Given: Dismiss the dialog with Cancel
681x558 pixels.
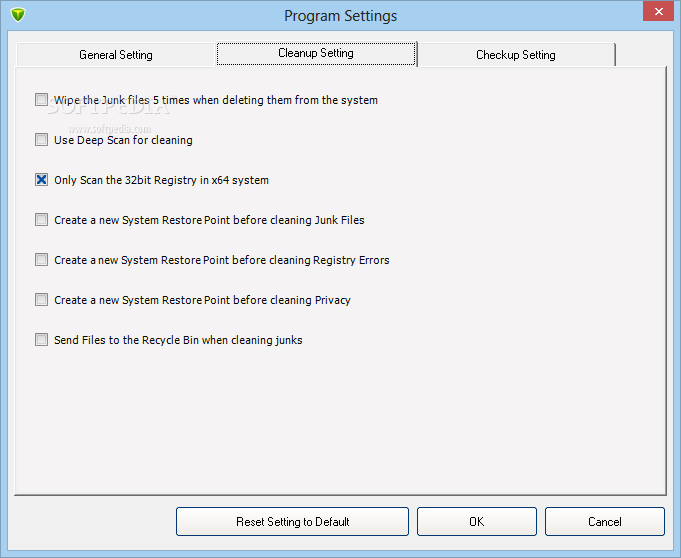Looking at the screenshot, I should tap(605, 521).
